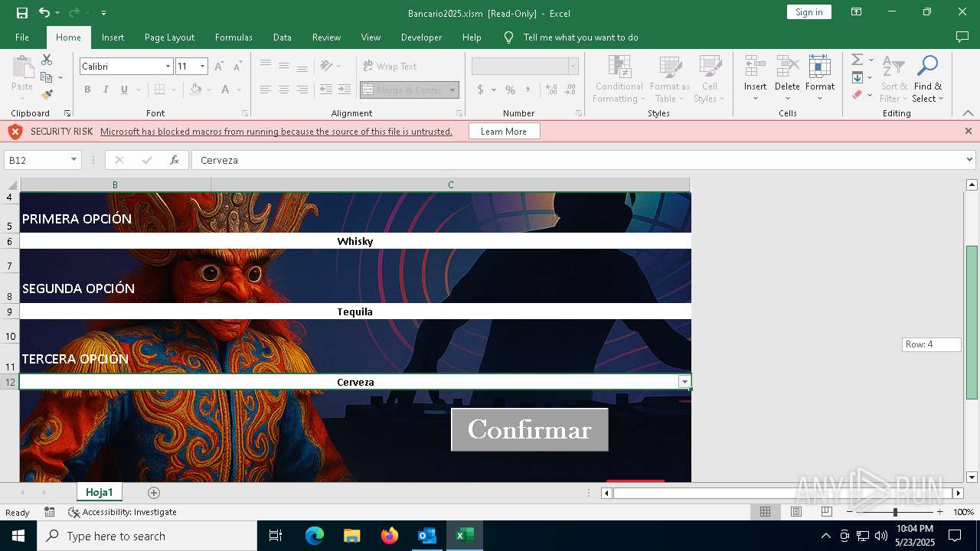Switch to the Page Layout tab
The width and height of the screenshot is (980, 551).
[169, 37]
